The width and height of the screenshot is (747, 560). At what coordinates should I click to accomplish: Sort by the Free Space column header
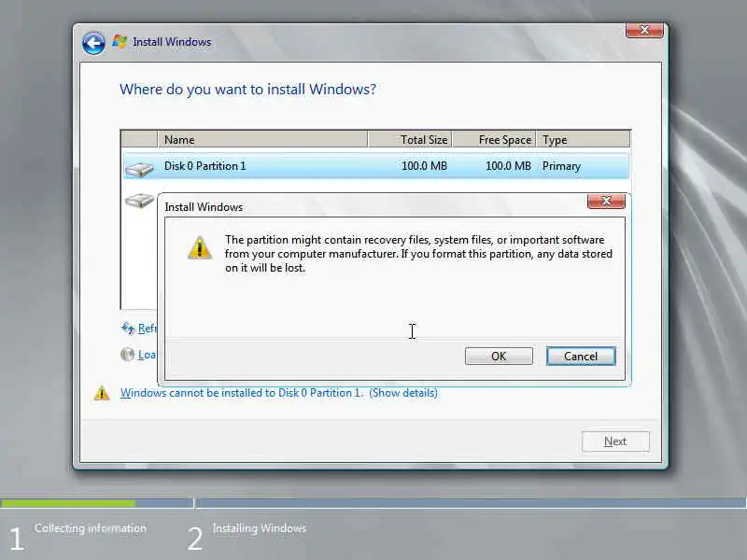coord(494,139)
